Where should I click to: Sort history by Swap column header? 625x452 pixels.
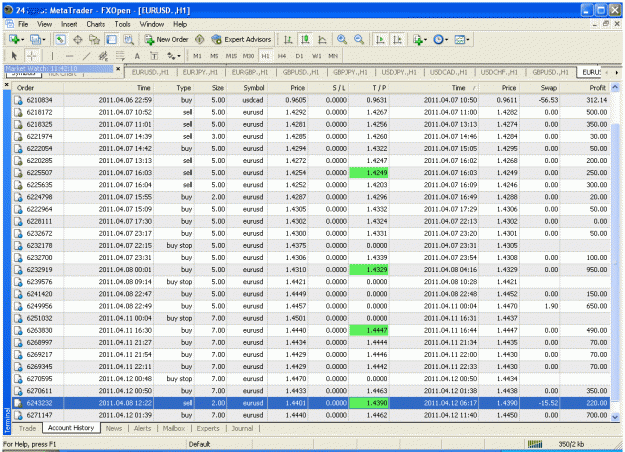539,88
